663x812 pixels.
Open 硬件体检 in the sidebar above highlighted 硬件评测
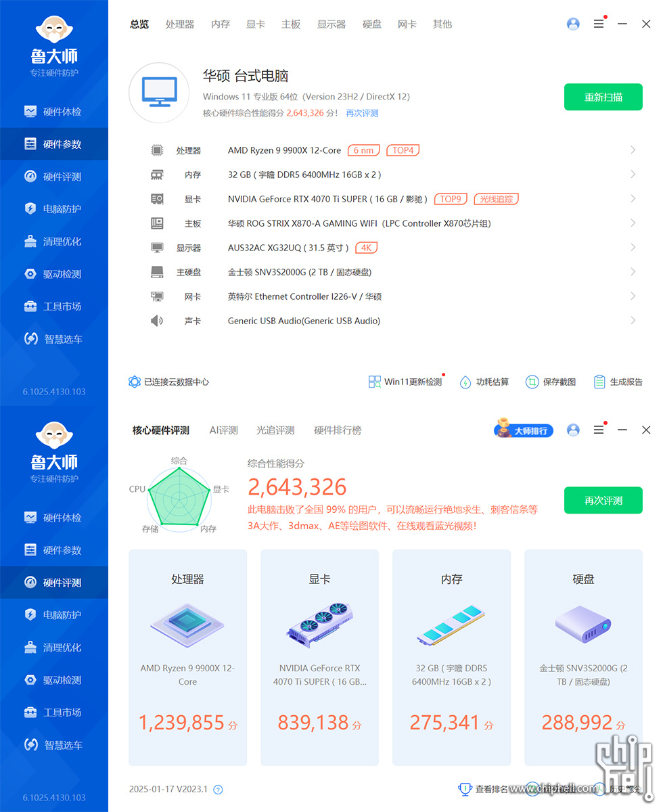tap(54, 518)
